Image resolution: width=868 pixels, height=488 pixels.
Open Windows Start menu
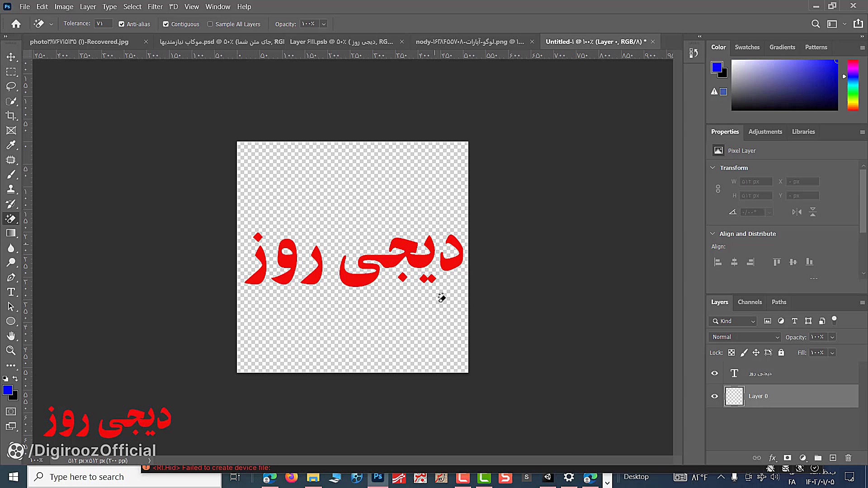click(x=14, y=477)
